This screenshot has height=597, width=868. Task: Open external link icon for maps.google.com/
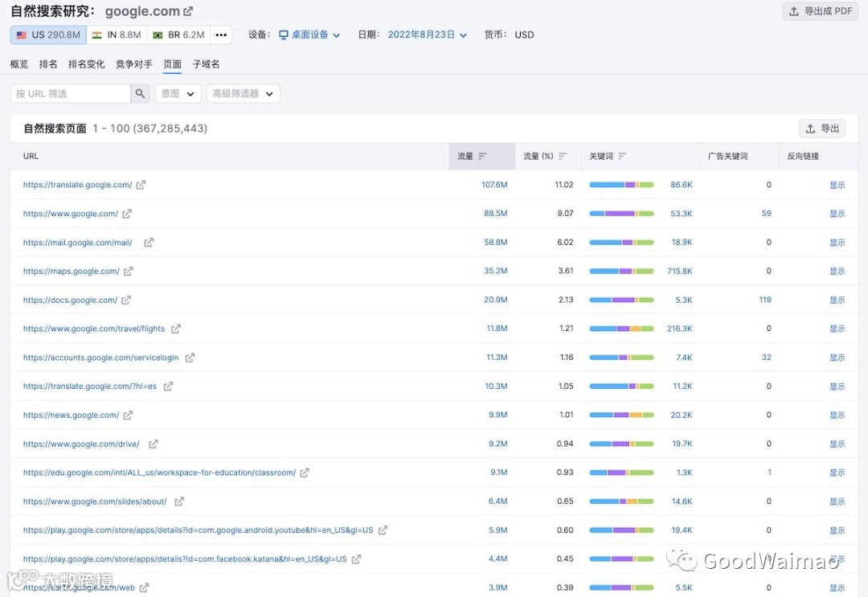pyautogui.click(x=129, y=271)
